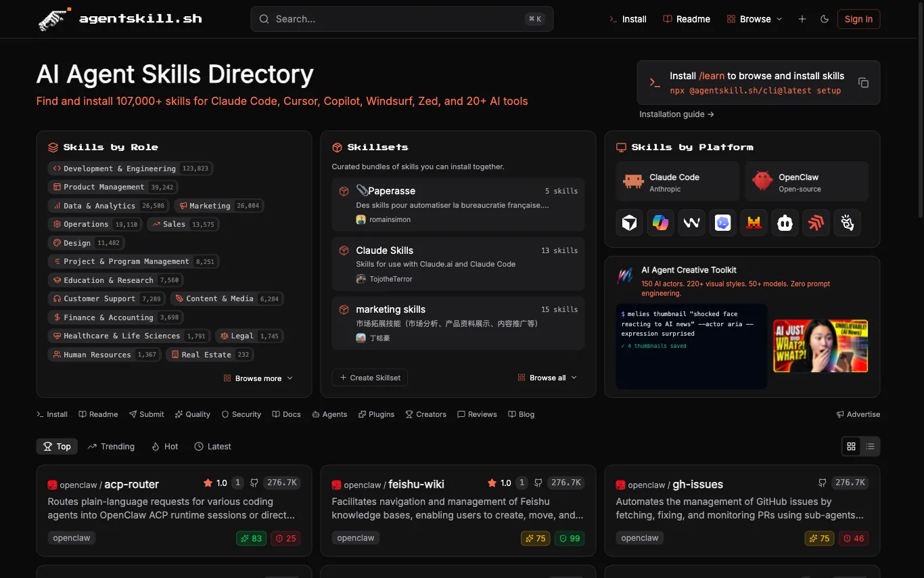Open the Installation guide link
The width and height of the screenshot is (924, 578).
[x=676, y=114]
